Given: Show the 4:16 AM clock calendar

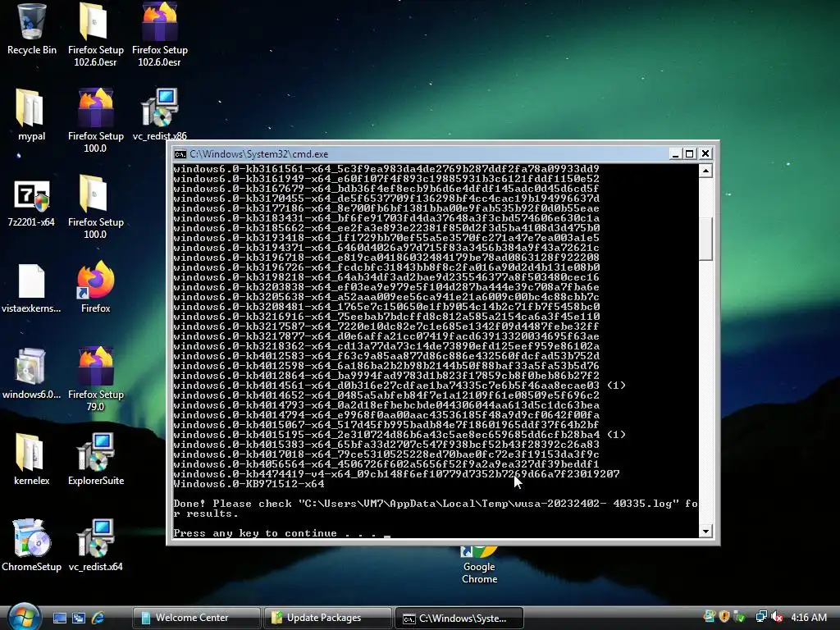Looking at the screenshot, I should pyautogui.click(x=808, y=618).
